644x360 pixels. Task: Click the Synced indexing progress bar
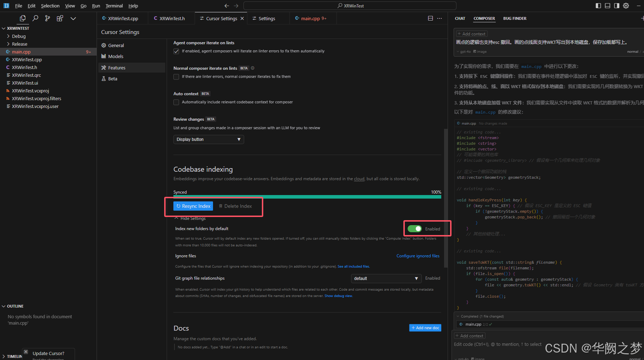tap(307, 197)
